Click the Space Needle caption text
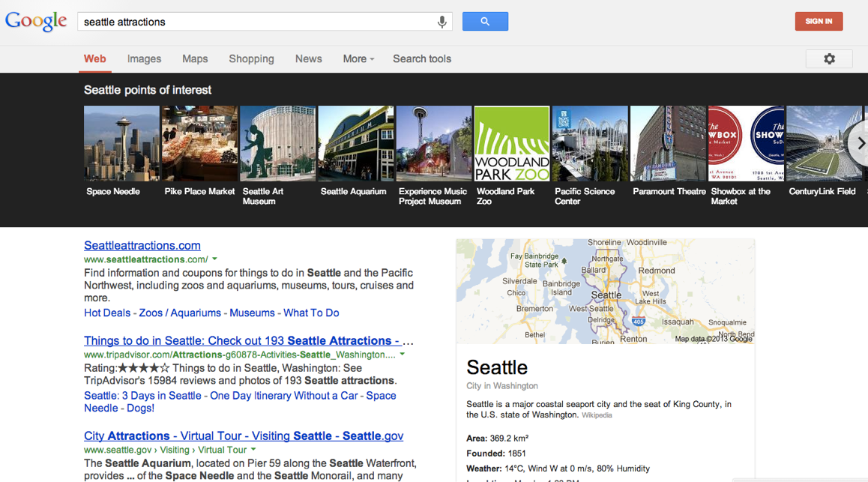 (x=113, y=191)
